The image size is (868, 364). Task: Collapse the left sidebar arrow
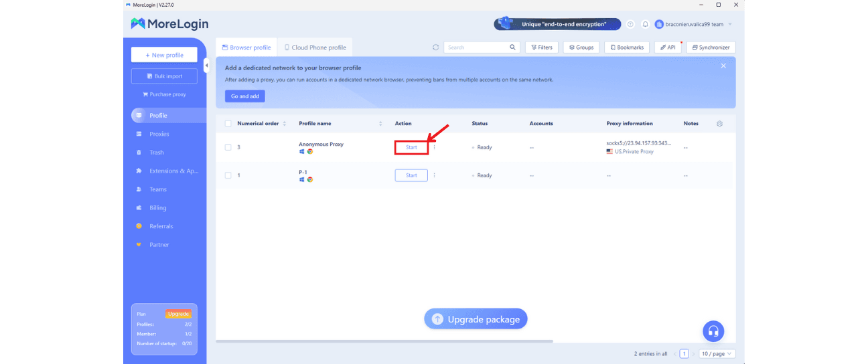point(206,65)
